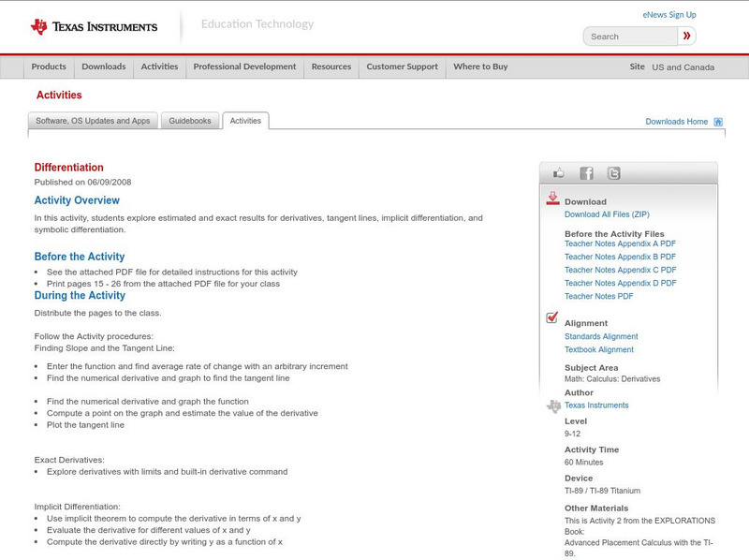The width and height of the screenshot is (749, 560).
Task: Open Teacher Notes Appendix A PDF
Action: pyautogui.click(x=620, y=243)
